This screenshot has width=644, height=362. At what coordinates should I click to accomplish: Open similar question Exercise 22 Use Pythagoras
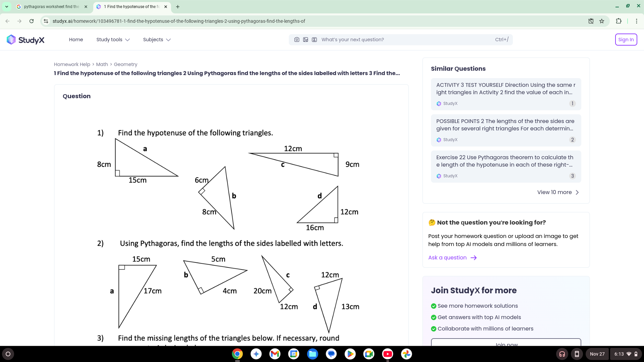click(x=506, y=167)
